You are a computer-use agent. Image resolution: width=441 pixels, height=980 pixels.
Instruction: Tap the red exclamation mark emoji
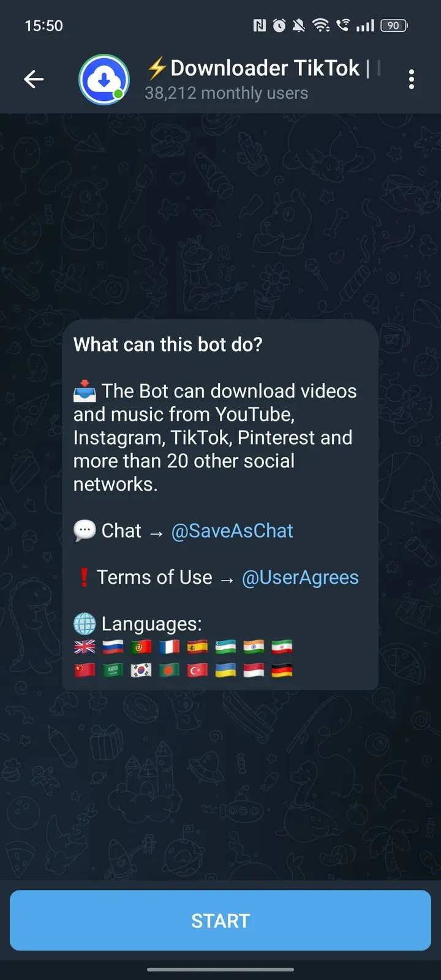(85, 577)
